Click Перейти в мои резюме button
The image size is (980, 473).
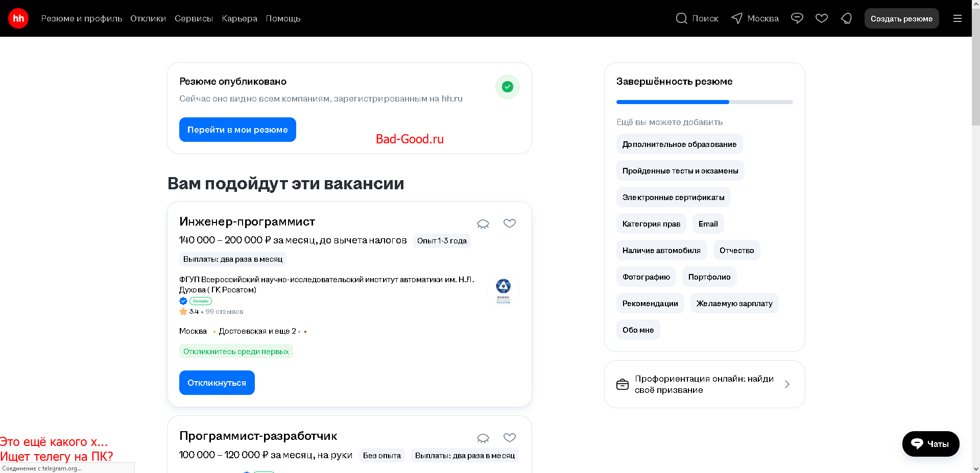tap(237, 130)
